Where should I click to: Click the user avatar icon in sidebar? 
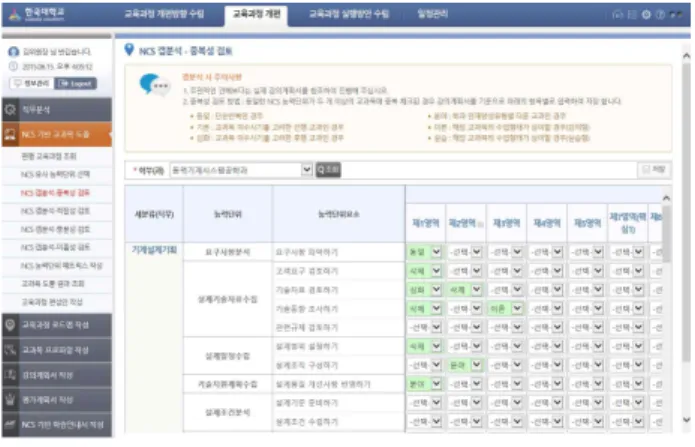[14, 52]
